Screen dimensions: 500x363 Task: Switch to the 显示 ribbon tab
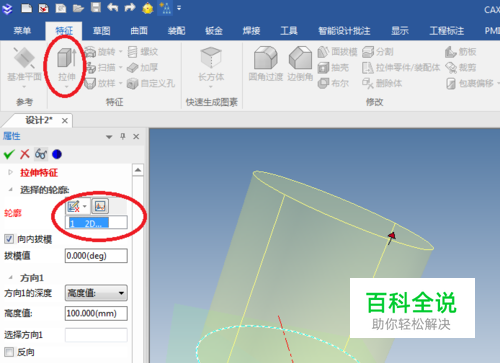(400, 31)
